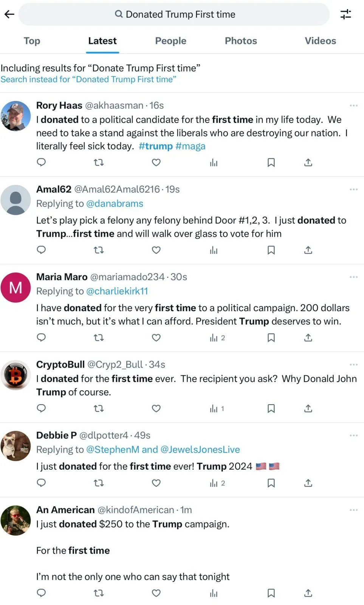Bookmark Maria Maro's tweet

coord(271,338)
